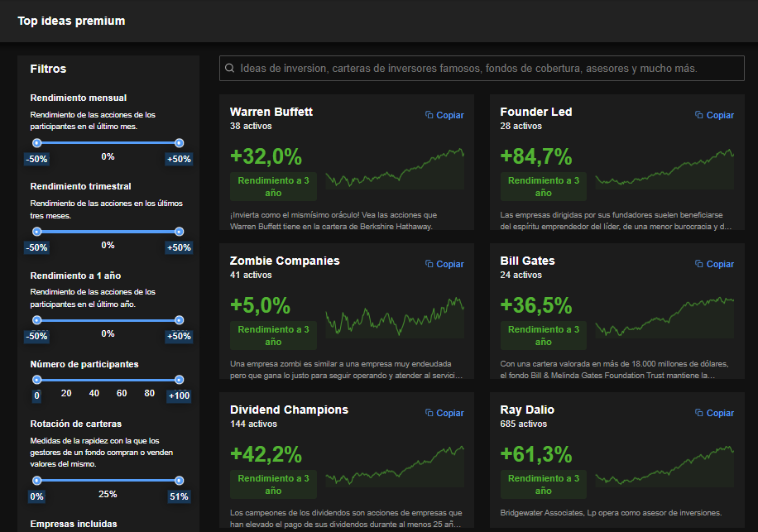The width and height of the screenshot is (758, 532).
Task: Click the Dividend Champions performance chart
Action: (395, 466)
